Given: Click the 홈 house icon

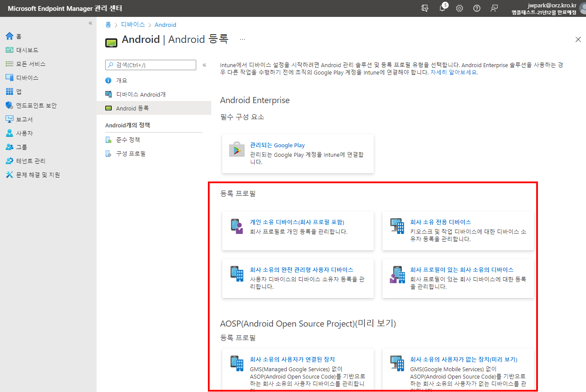Looking at the screenshot, I should [x=10, y=36].
